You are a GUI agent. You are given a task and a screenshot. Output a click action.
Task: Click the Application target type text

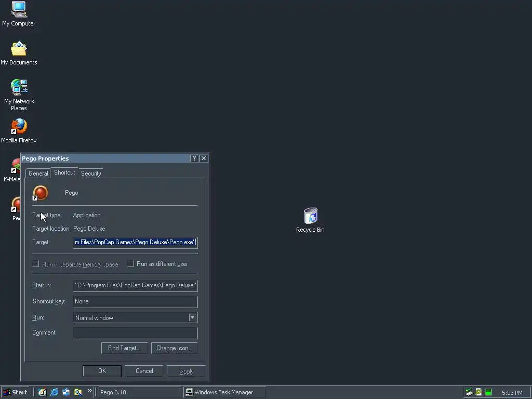87,215
